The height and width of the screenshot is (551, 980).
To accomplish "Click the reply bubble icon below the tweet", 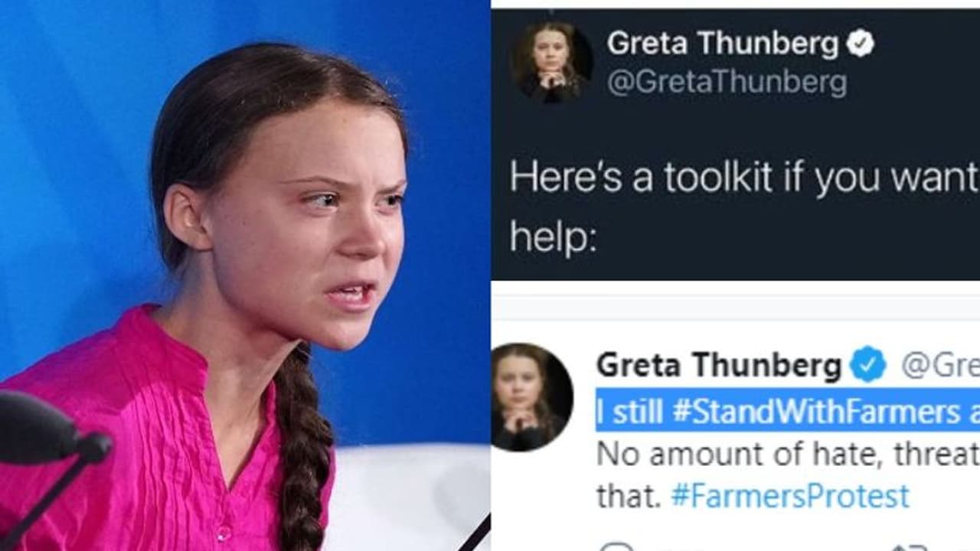I will [x=617, y=546].
